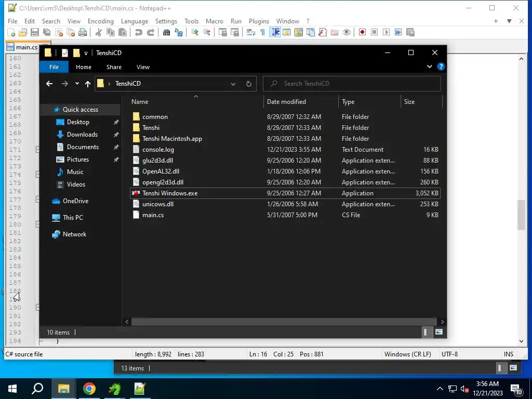Screen dimensions: 532x399
Task: Select the console.log file
Action: (x=285, y=150)
